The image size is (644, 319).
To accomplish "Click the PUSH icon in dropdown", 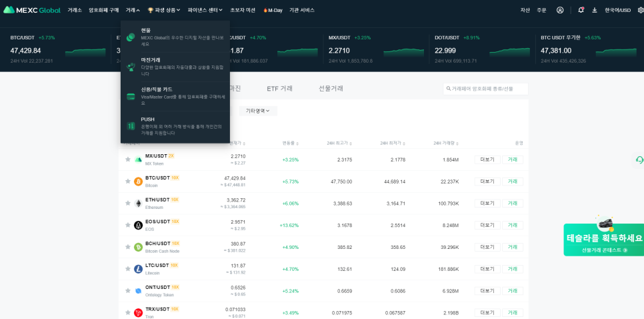I will (131, 126).
